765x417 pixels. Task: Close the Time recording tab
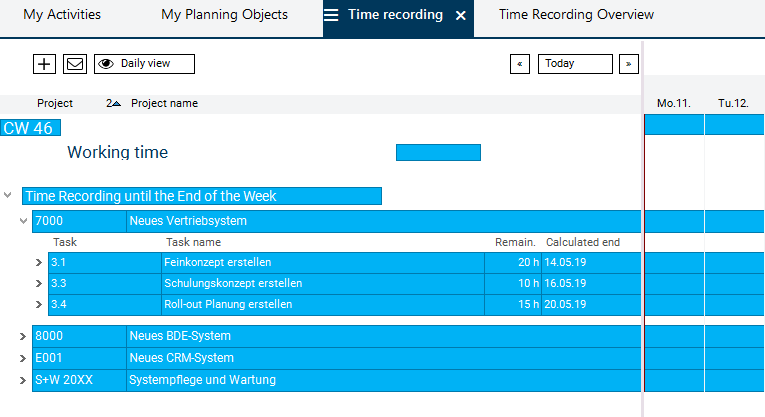[461, 16]
